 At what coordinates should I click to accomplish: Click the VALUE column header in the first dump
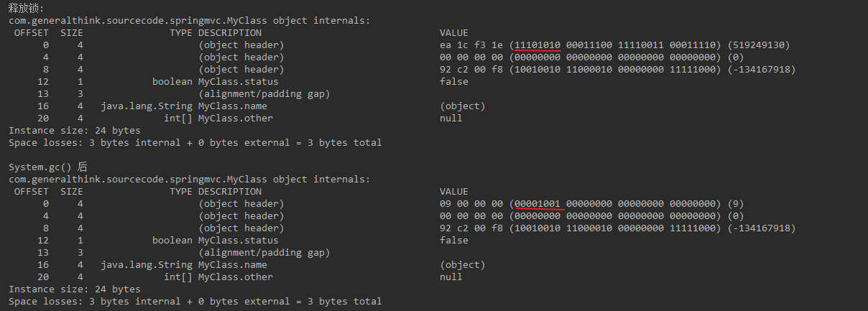(x=454, y=32)
